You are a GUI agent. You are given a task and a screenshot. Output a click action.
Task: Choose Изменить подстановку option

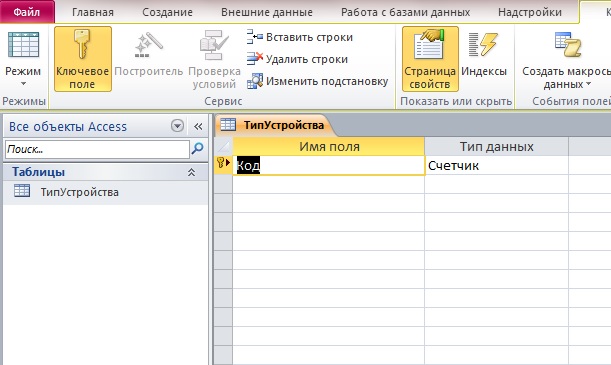pos(318,81)
